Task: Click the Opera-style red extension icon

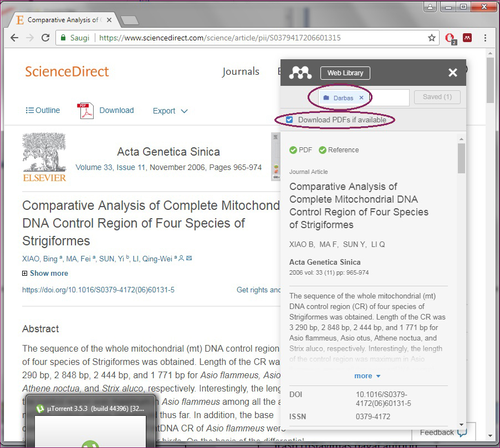Action: (x=450, y=38)
